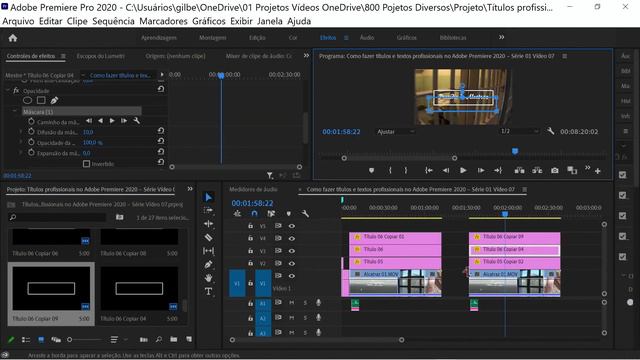640x360 pixels.
Task: Expand overflow in Project panel group
Action: (x=190, y=189)
